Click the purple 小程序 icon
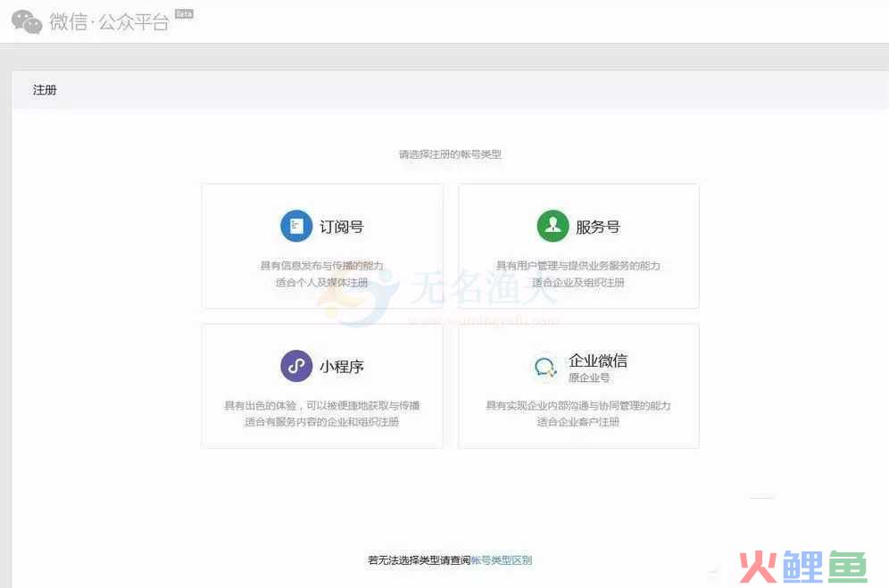The height and width of the screenshot is (588, 889). (x=296, y=366)
